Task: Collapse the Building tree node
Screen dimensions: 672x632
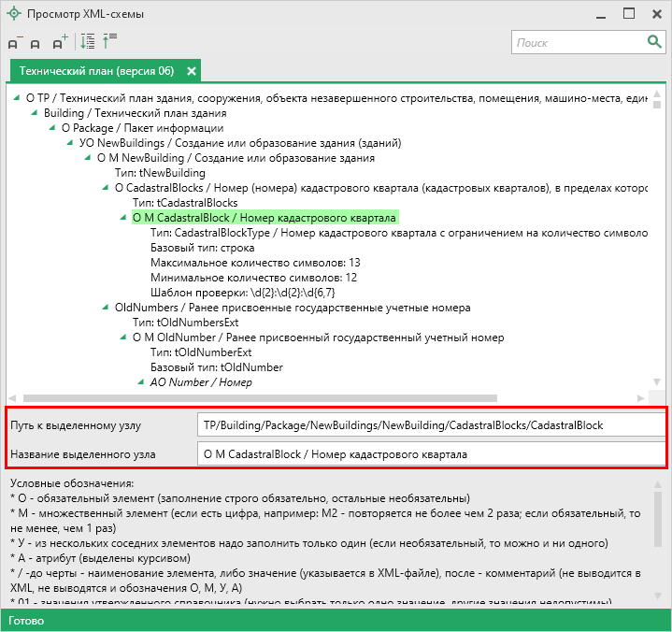Action: pos(36,113)
